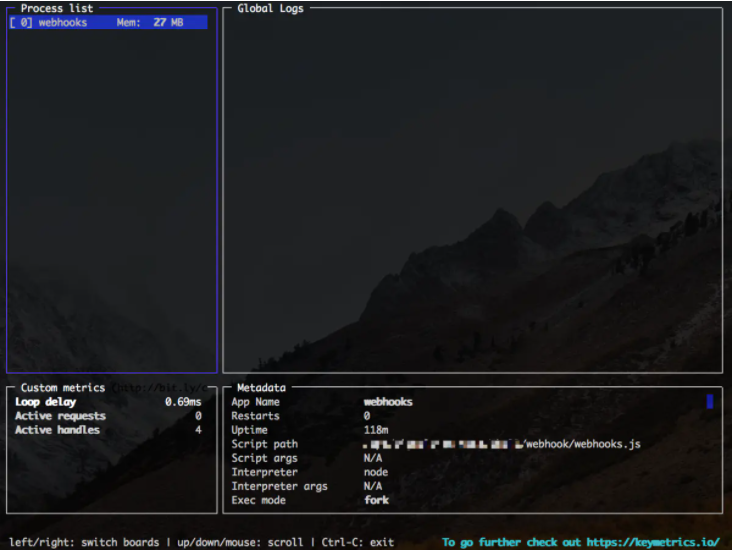Click the Script args N/A value
The height and width of the screenshot is (551, 733).
click(373, 458)
